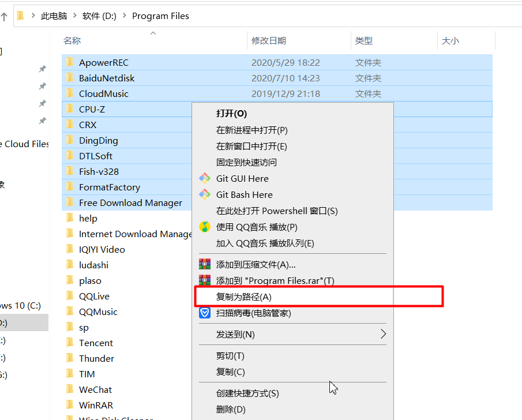Open breadcrumb chevron after 此电脑

pyautogui.click(x=74, y=16)
